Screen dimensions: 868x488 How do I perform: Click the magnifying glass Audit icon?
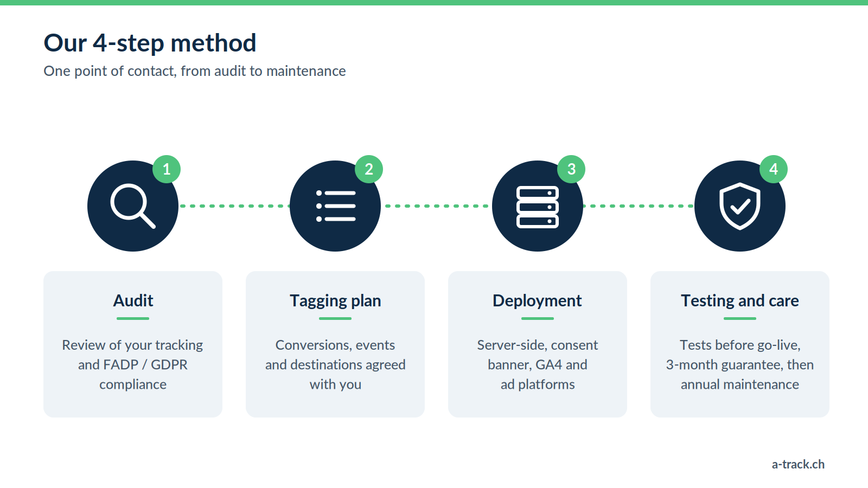click(x=133, y=206)
